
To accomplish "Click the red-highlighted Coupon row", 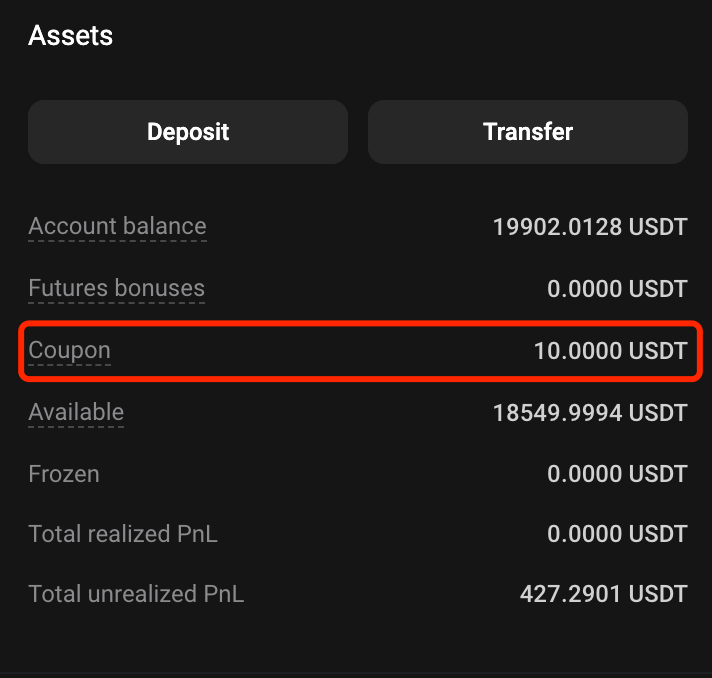I will [360, 351].
